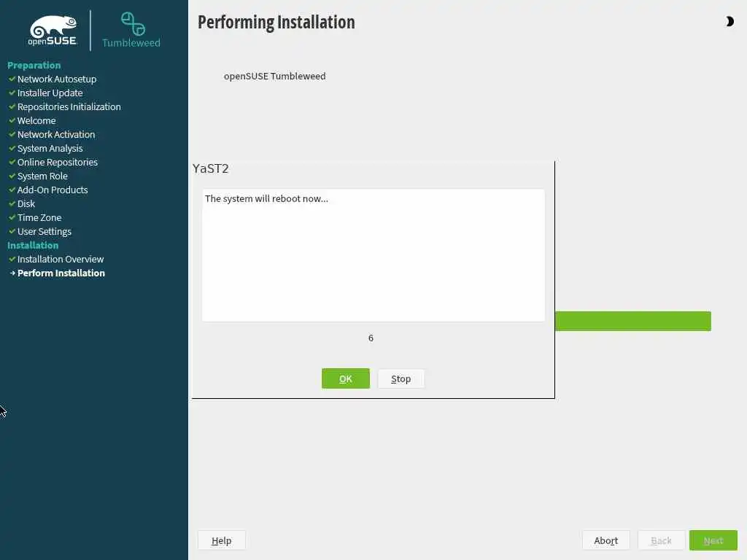Screen dimensions: 747x560
Task: Click the openSUSE chameleon logo
Action: 53,31
